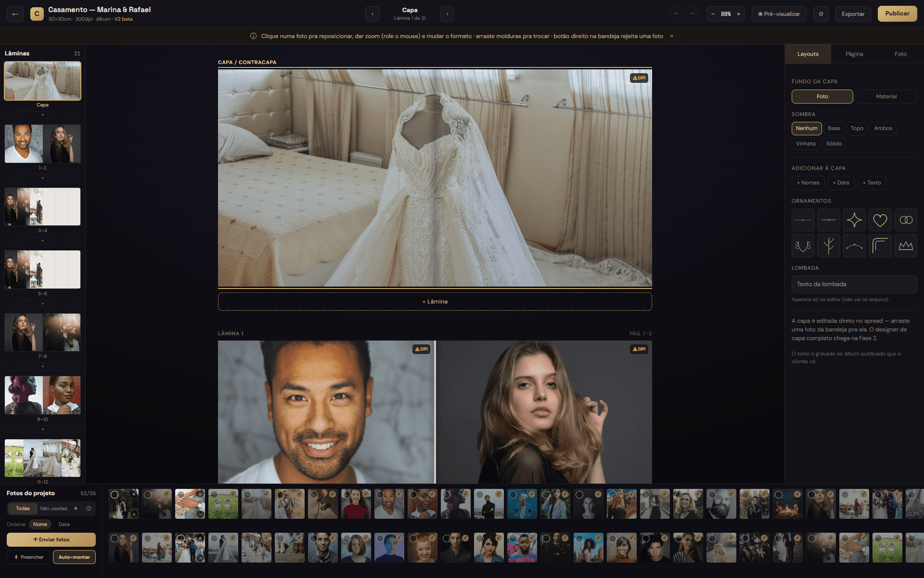The image size is (924, 578).
Task: Open editor settings gear
Action: coord(821,14)
